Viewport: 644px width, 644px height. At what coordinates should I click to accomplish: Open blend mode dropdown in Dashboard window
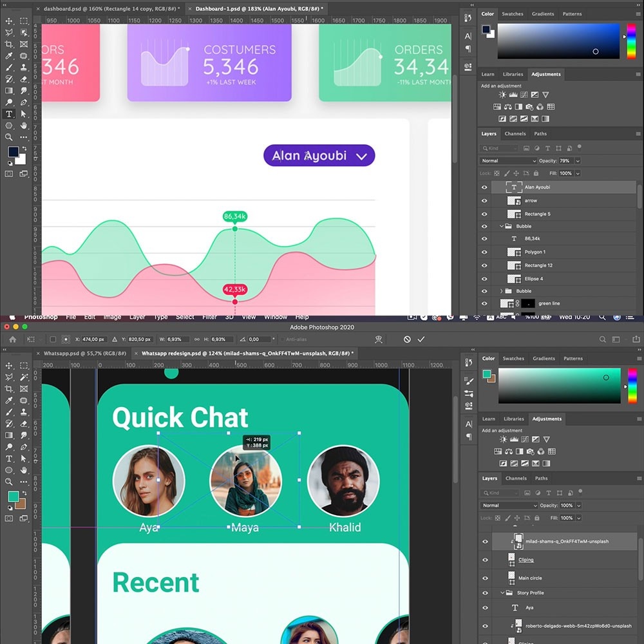point(508,160)
